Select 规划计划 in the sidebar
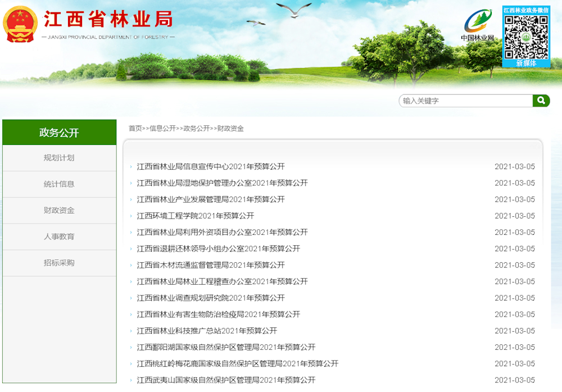562x392 pixels. click(x=59, y=158)
